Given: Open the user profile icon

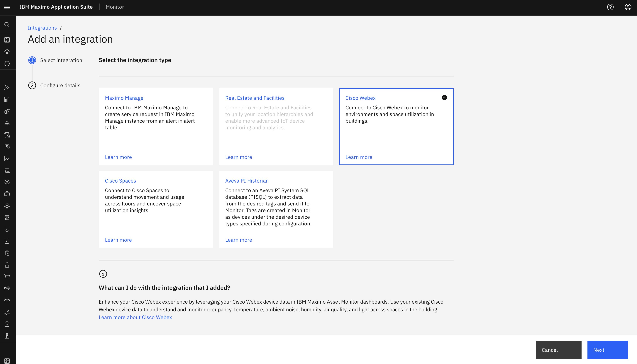Looking at the screenshot, I should (x=628, y=7).
